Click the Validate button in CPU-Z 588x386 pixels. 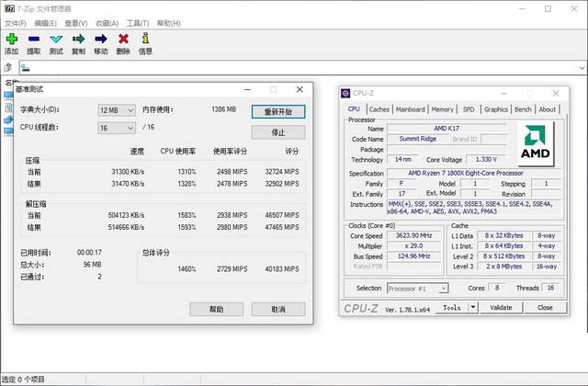[x=501, y=307]
